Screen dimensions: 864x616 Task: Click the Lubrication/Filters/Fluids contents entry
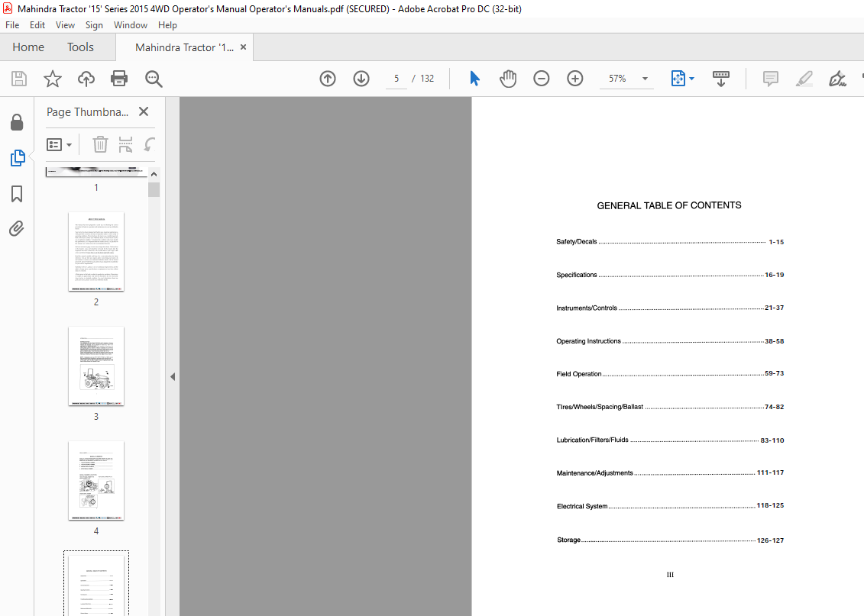670,440
